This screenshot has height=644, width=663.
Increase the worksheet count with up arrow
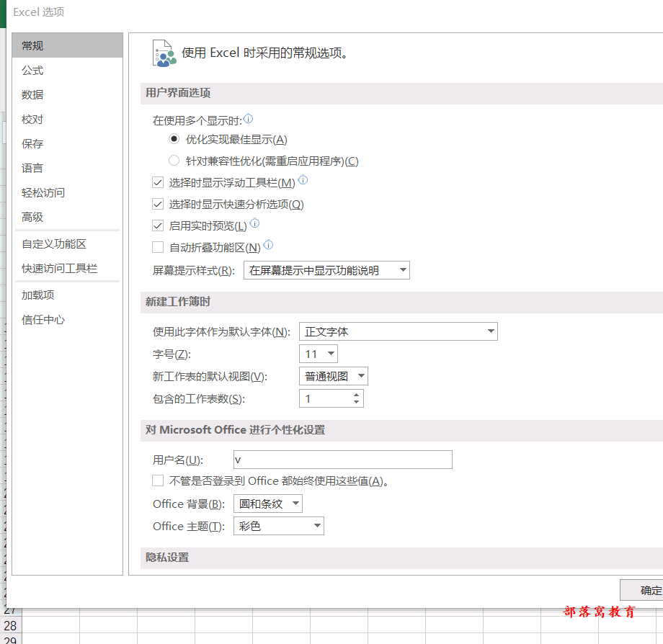click(357, 395)
